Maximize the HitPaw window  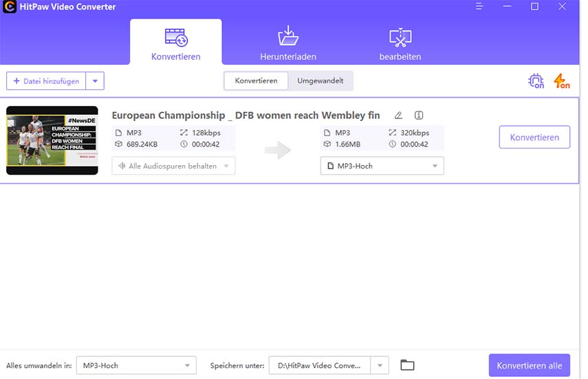(x=534, y=6)
